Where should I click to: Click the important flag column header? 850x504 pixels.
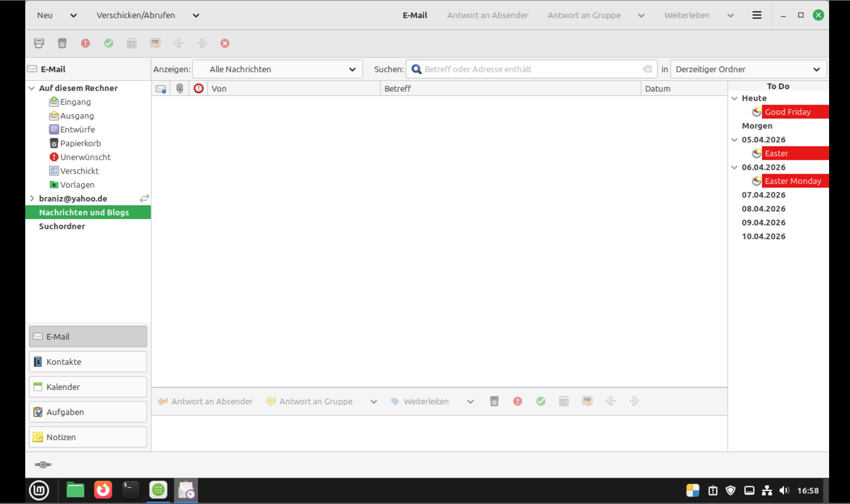tap(198, 88)
